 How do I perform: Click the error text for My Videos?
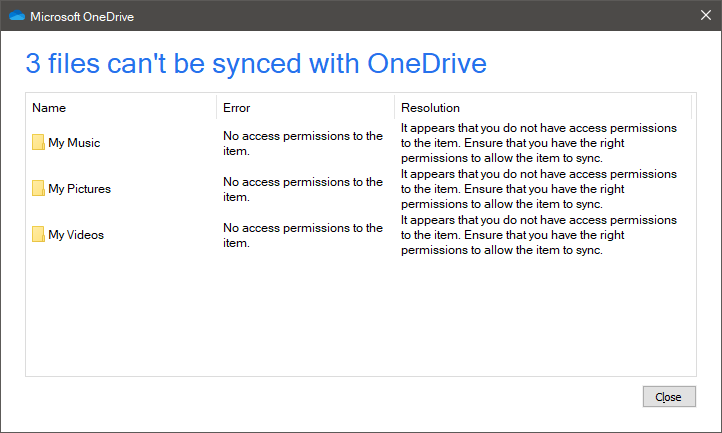(303, 235)
